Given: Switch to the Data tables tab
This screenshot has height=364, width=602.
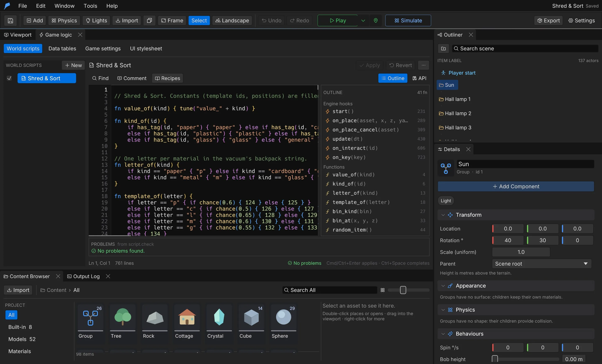Looking at the screenshot, I should pos(62,48).
